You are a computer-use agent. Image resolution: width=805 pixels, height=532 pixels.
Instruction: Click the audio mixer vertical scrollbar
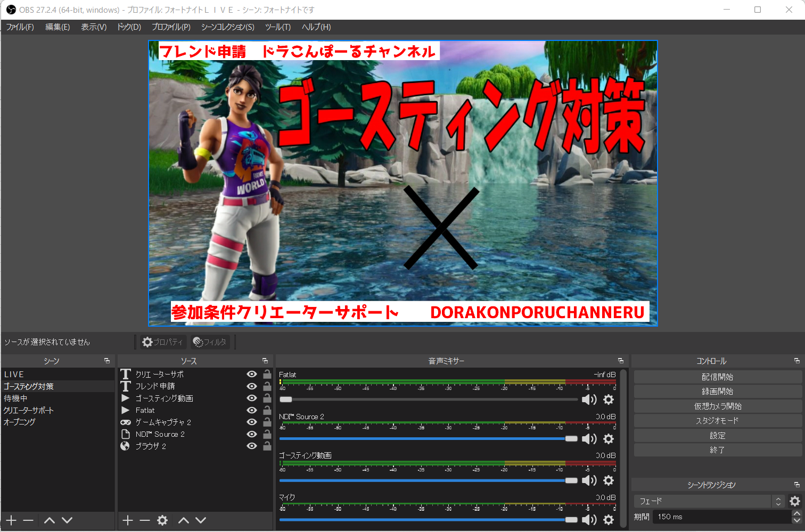[x=623, y=450]
